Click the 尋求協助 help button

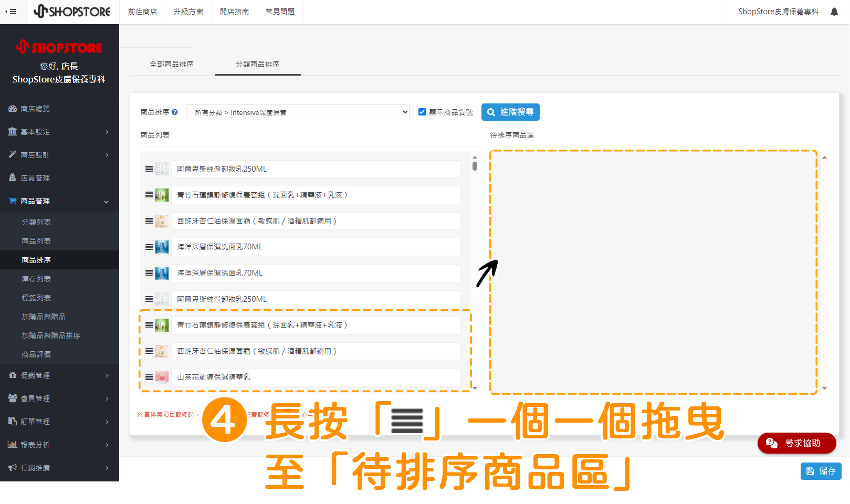[x=797, y=443]
